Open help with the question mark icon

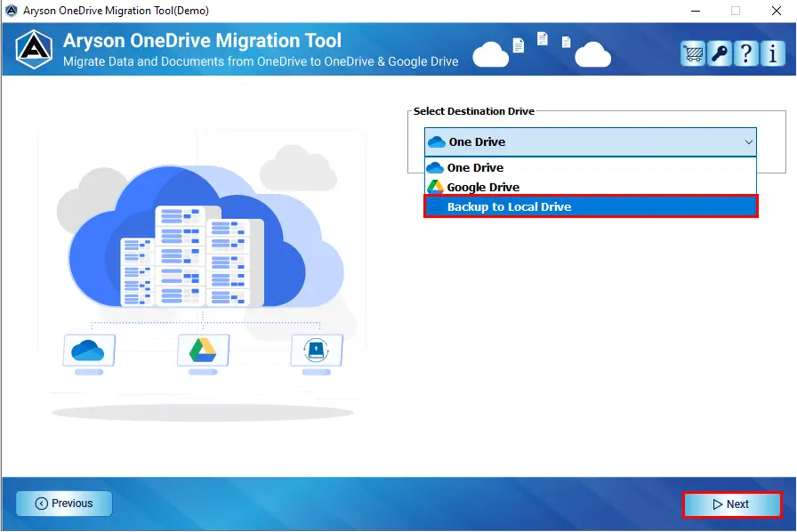point(746,52)
